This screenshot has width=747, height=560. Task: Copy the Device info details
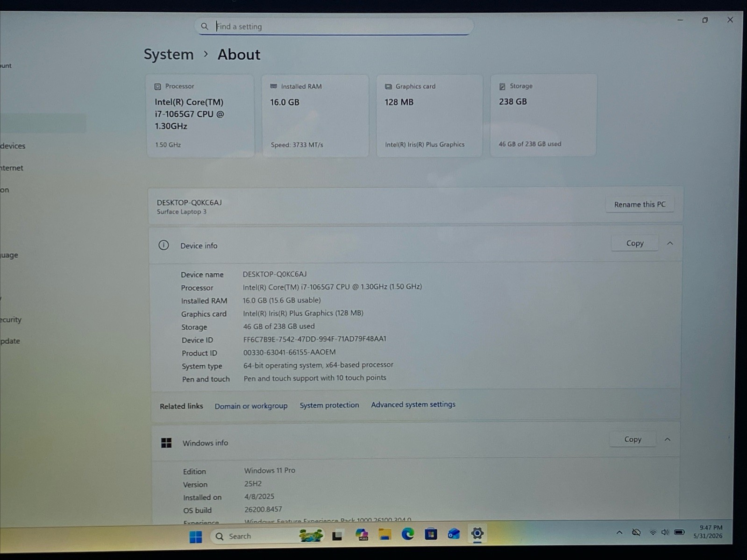[x=635, y=243]
